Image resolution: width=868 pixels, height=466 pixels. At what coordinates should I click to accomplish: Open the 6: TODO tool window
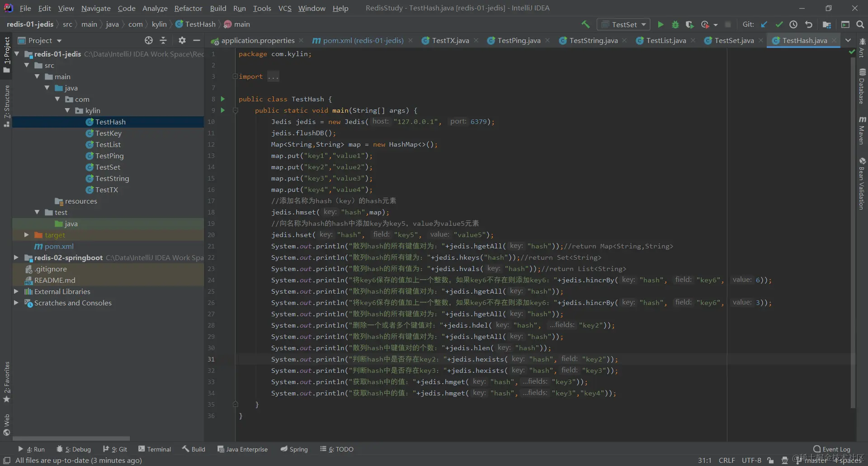[337, 449]
